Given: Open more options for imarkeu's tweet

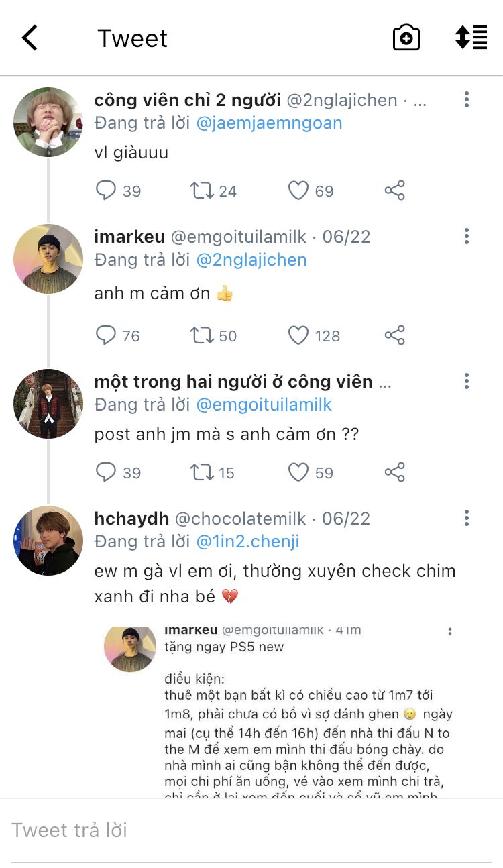Looking at the screenshot, I should coord(466,236).
